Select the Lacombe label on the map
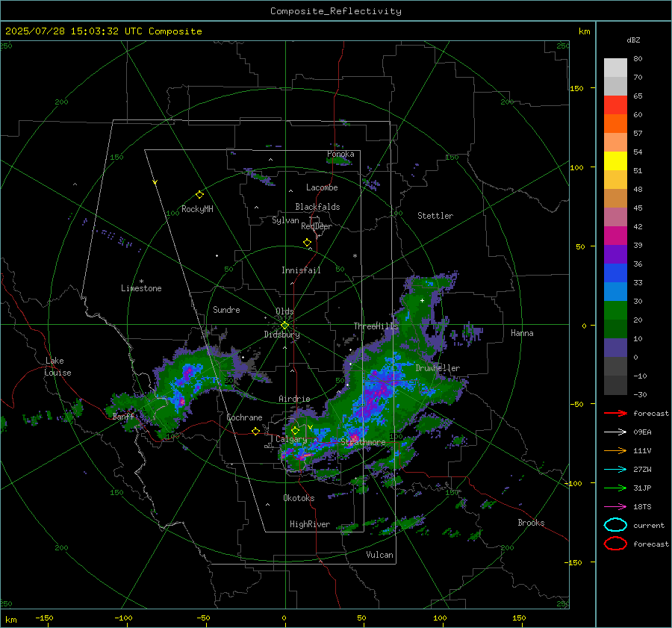Image resolution: width=672 pixels, height=628 pixels. pos(322,187)
